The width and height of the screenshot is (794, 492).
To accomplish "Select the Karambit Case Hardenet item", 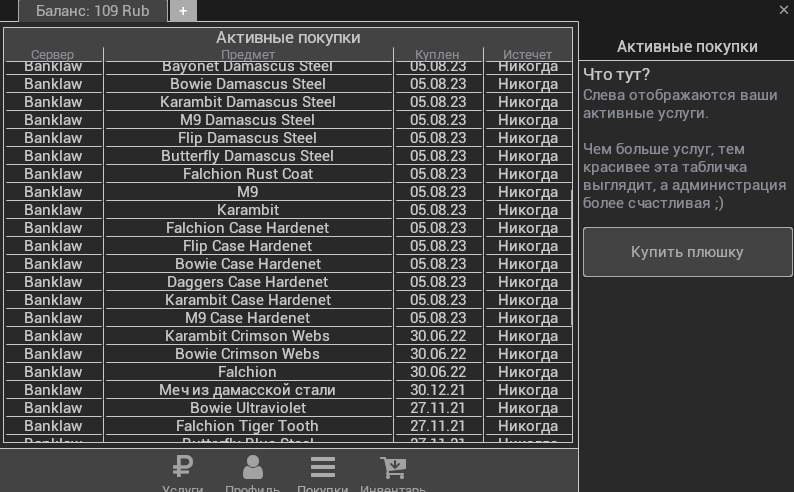I will pos(248,299).
